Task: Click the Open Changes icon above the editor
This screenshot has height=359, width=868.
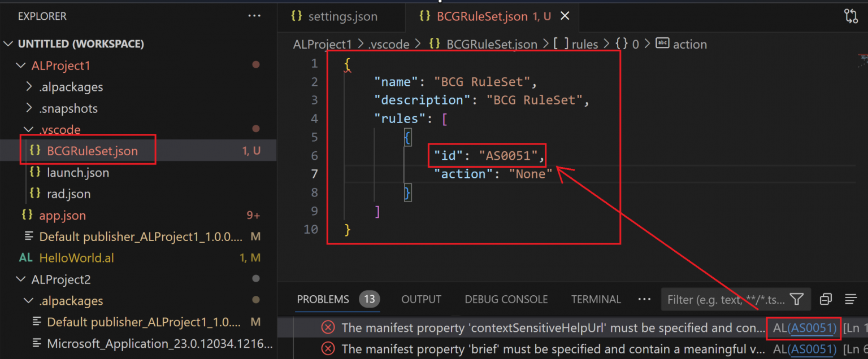Action: point(851,16)
